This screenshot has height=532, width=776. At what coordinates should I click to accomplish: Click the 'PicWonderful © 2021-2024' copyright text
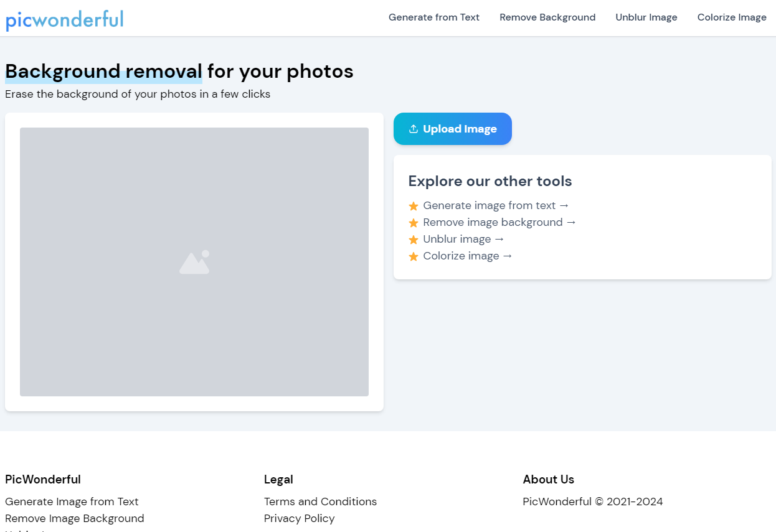point(593,502)
